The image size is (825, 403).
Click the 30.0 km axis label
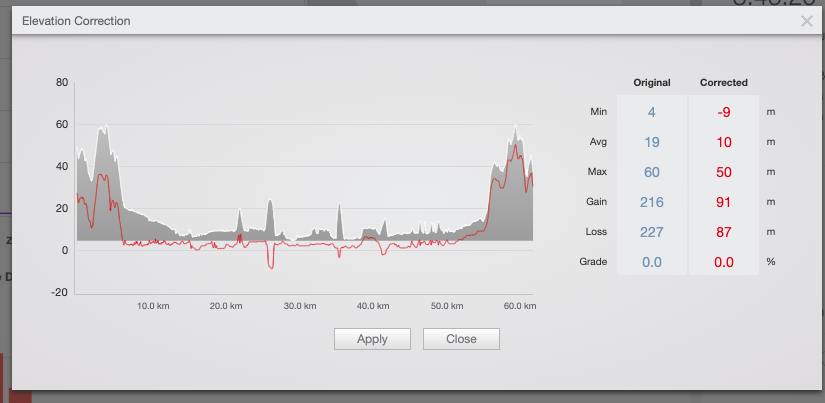(300, 306)
